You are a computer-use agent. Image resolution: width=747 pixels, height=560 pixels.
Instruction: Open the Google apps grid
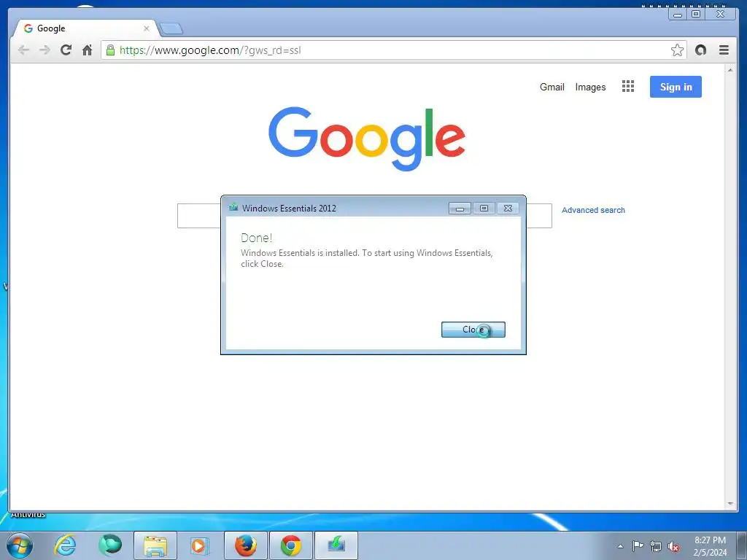pos(628,86)
